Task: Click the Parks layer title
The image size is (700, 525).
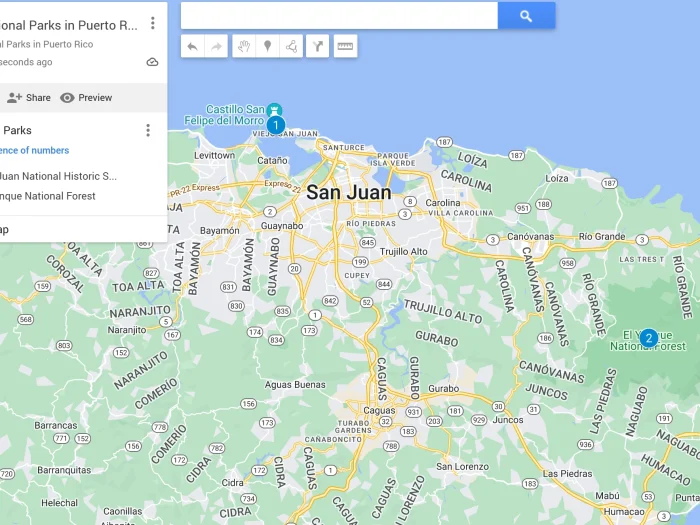Action: tap(17, 130)
